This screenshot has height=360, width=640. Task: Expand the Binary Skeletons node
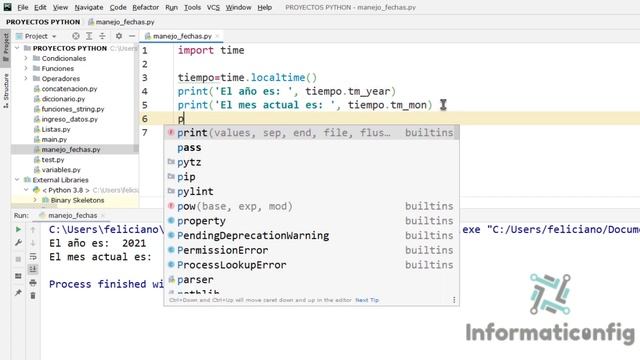[35, 200]
